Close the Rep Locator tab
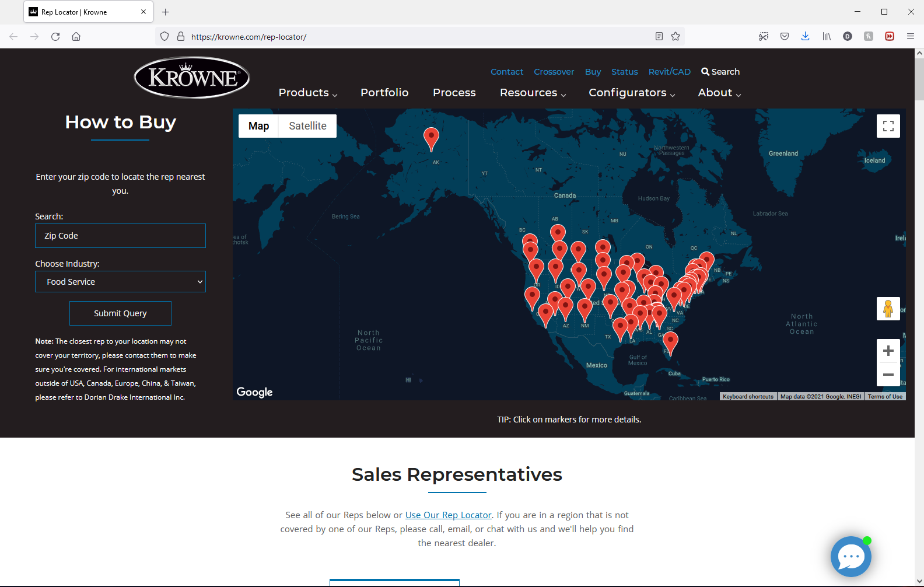The height and width of the screenshot is (587, 924). pyautogui.click(x=143, y=12)
